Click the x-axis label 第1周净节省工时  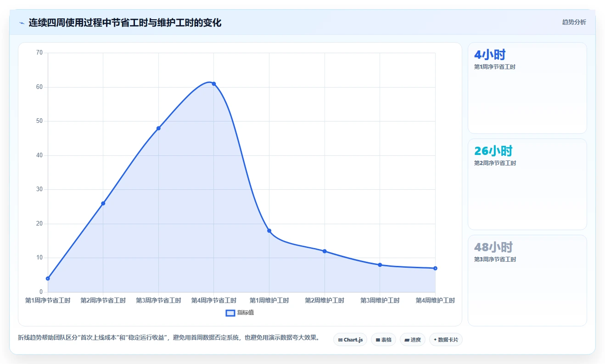[x=48, y=301]
